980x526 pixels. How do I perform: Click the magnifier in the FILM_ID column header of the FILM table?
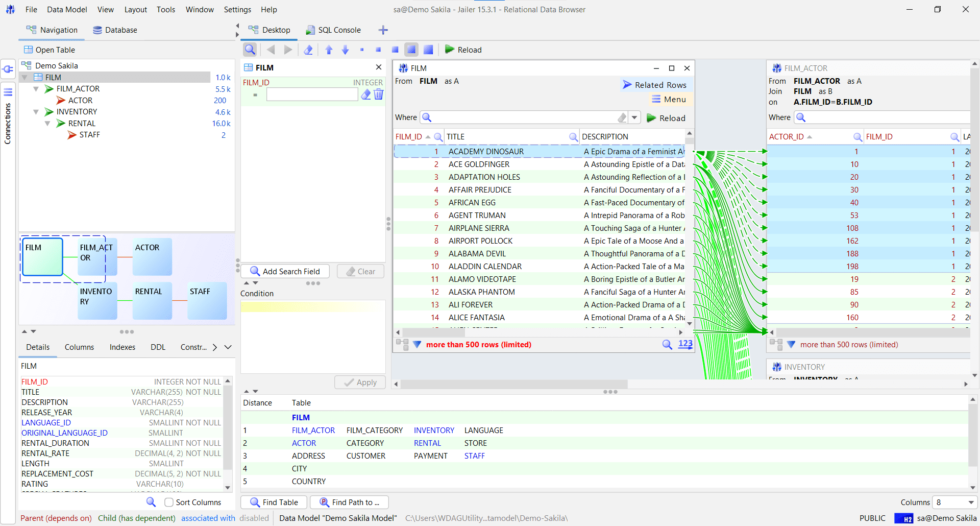click(x=438, y=137)
